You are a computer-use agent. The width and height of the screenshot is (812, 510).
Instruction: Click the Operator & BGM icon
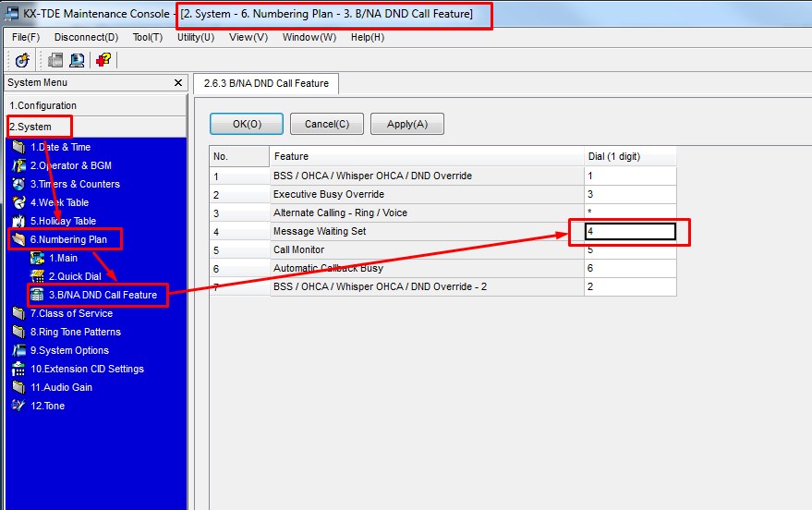(18, 165)
